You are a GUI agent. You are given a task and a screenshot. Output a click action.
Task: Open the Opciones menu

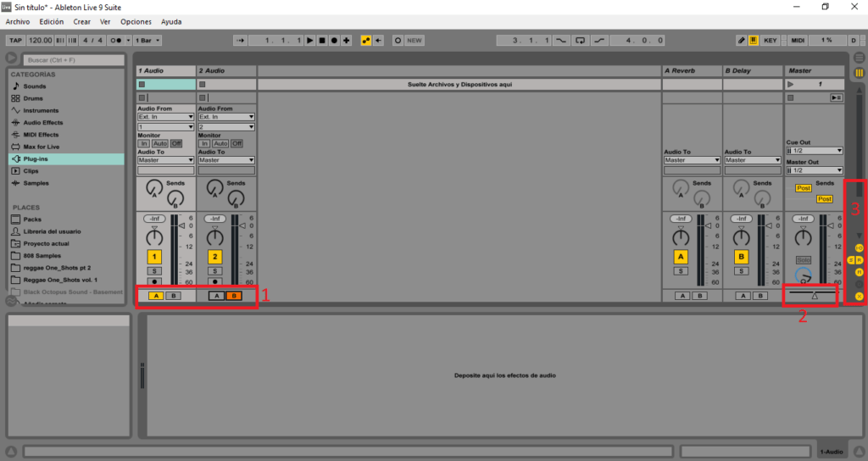click(136, 21)
